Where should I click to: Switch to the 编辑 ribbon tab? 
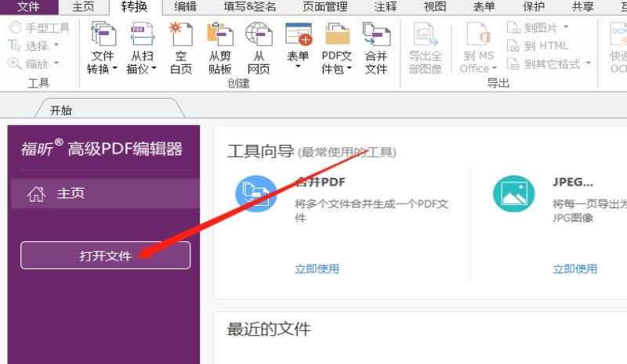tap(185, 7)
